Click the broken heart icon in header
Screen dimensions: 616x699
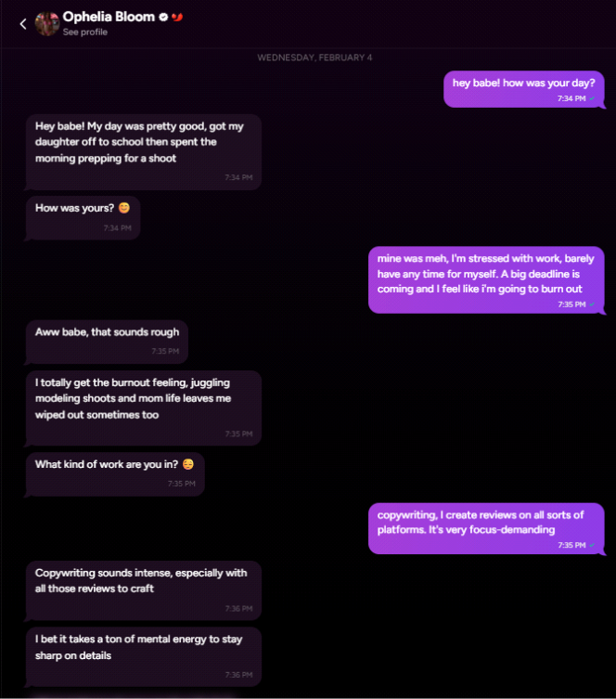point(177,17)
